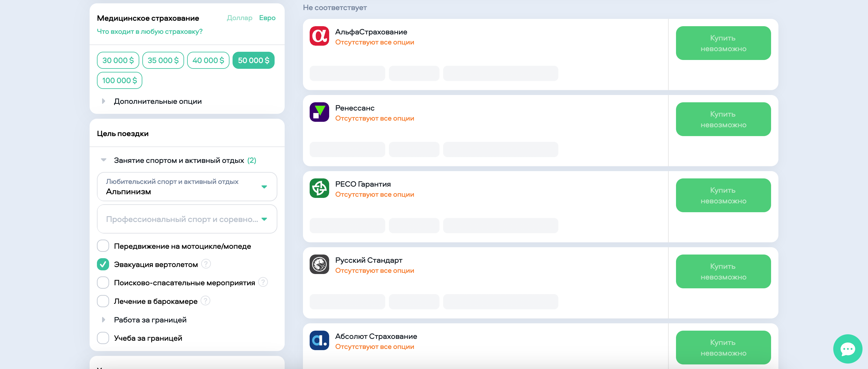Select 30 000 $ coverage amount
Image resolution: width=868 pixels, height=369 pixels.
[x=118, y=60]
